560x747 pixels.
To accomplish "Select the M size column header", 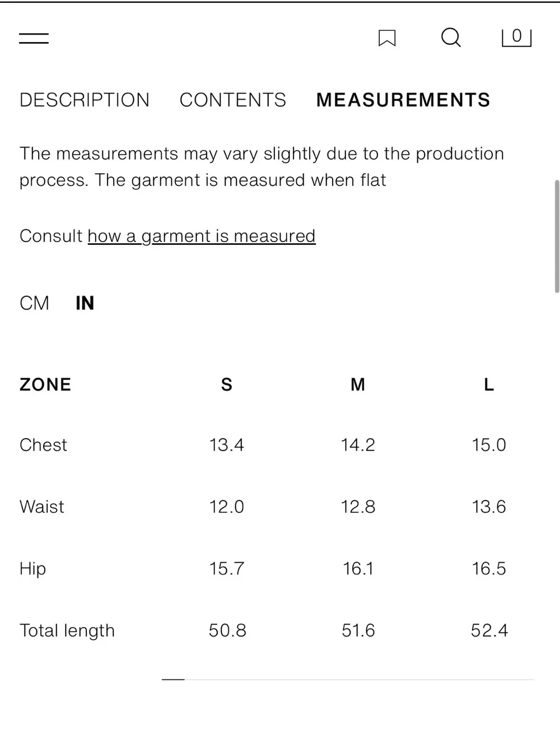I will pyautogui.click(x=358, y=384).
